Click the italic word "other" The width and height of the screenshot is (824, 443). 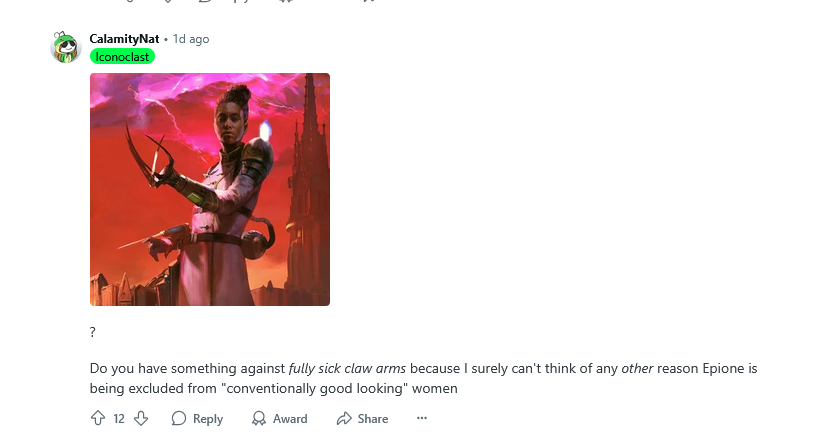pyautogui.click(x=637, y=369)
